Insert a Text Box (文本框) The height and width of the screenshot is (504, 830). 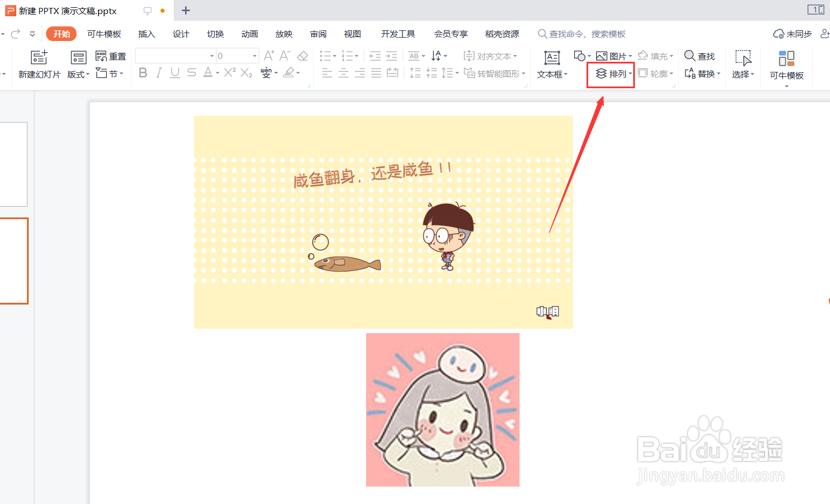pos(552,64)
